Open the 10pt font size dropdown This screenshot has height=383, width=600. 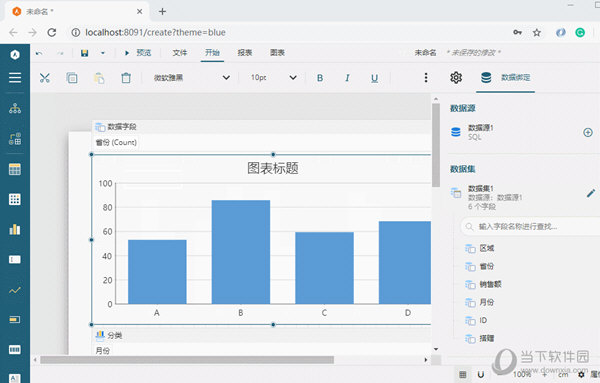(273, 78)
